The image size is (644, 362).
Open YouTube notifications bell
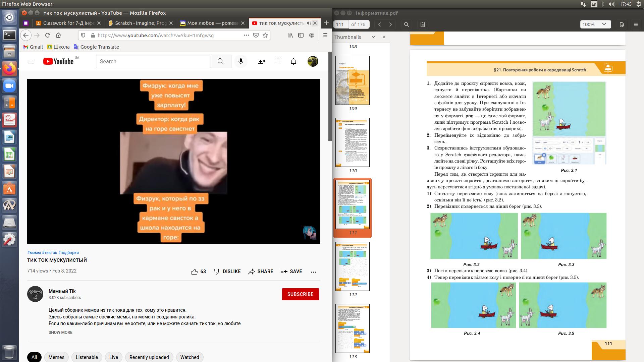(x=293, y=61)
